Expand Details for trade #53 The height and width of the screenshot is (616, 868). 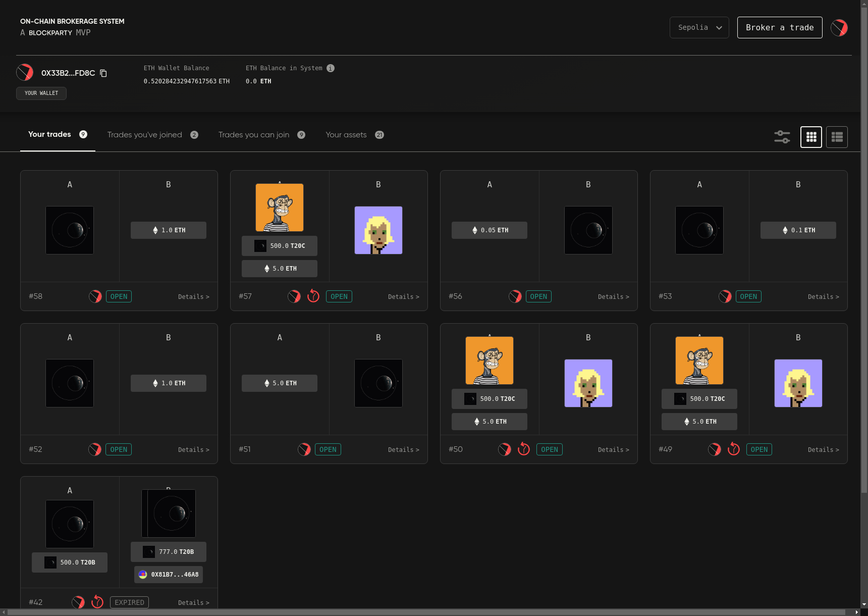click(823, 297)
